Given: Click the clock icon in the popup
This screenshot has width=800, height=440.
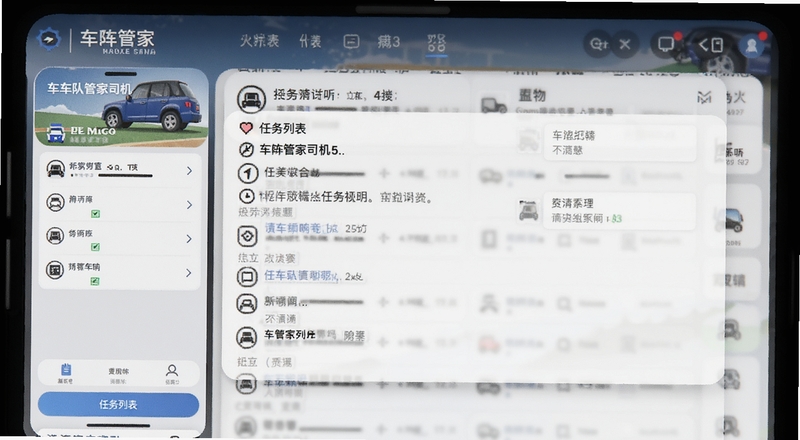Looking at the screenshot, I should (247, 195).
